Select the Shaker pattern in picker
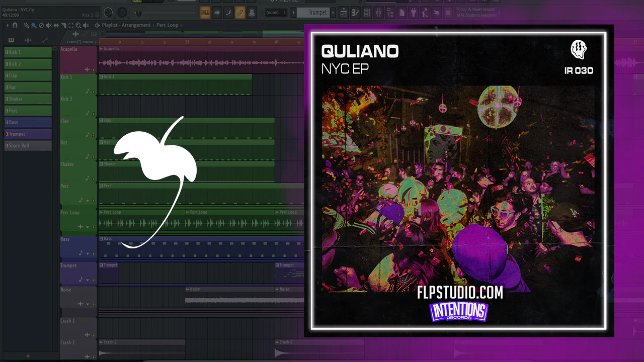This screenshot has height=362, width=644. [x=28, y=99]
